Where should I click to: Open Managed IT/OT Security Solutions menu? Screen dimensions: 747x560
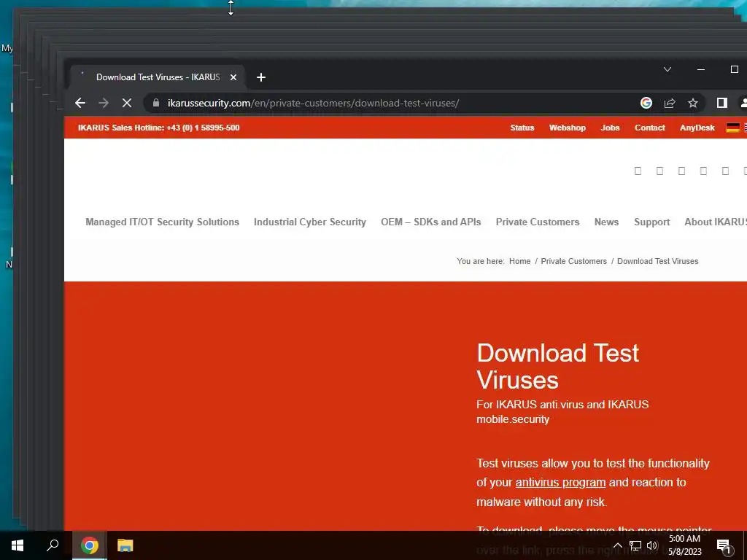(163, 222)
